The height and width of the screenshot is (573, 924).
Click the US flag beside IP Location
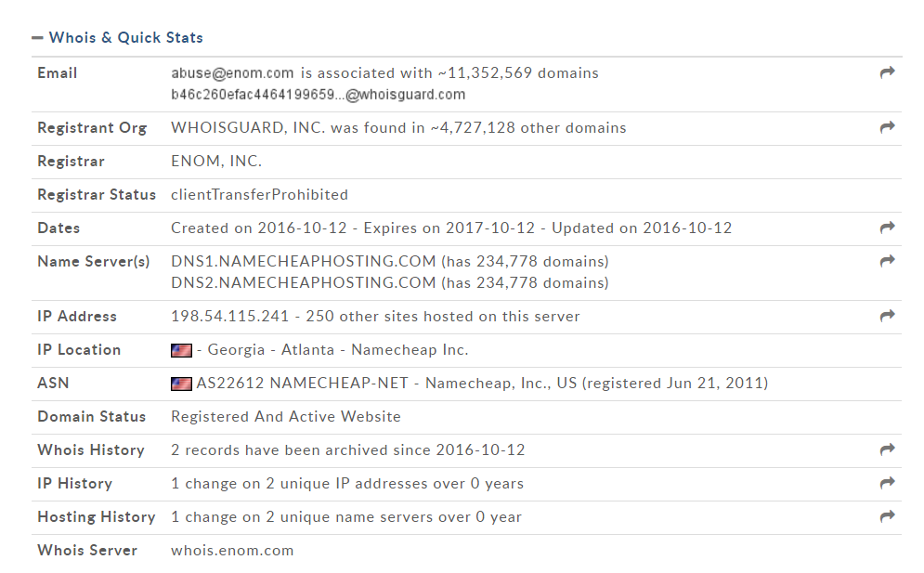tap(181, 351)
